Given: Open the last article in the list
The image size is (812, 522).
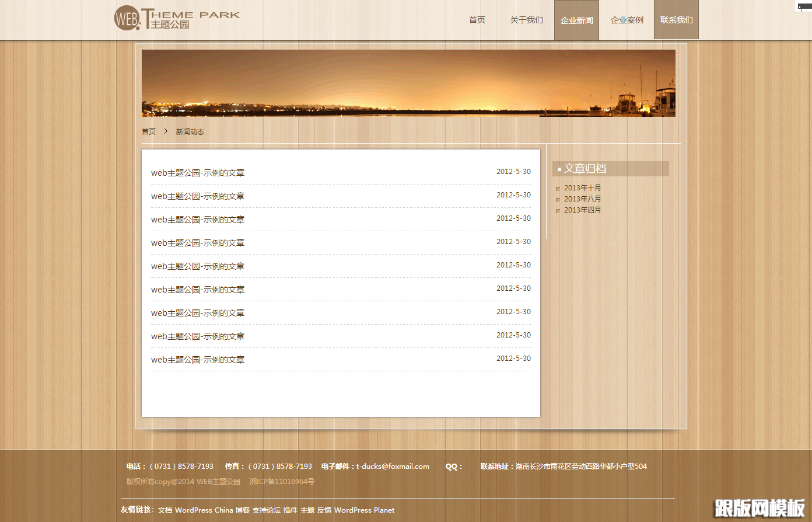Looking at the screenshot, I should coord(198,360).
